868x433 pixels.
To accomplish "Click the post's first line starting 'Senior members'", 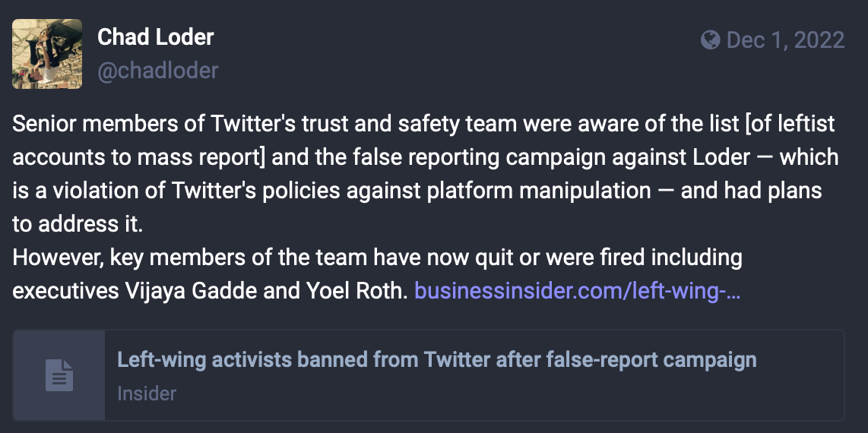I will click(x=423, y=124).
